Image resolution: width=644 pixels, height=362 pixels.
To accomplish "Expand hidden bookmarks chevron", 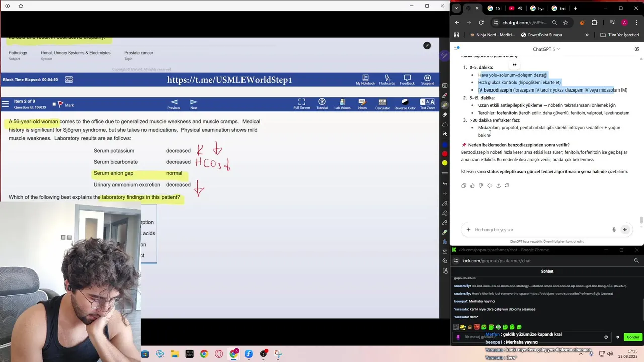I will pos(587,35).
